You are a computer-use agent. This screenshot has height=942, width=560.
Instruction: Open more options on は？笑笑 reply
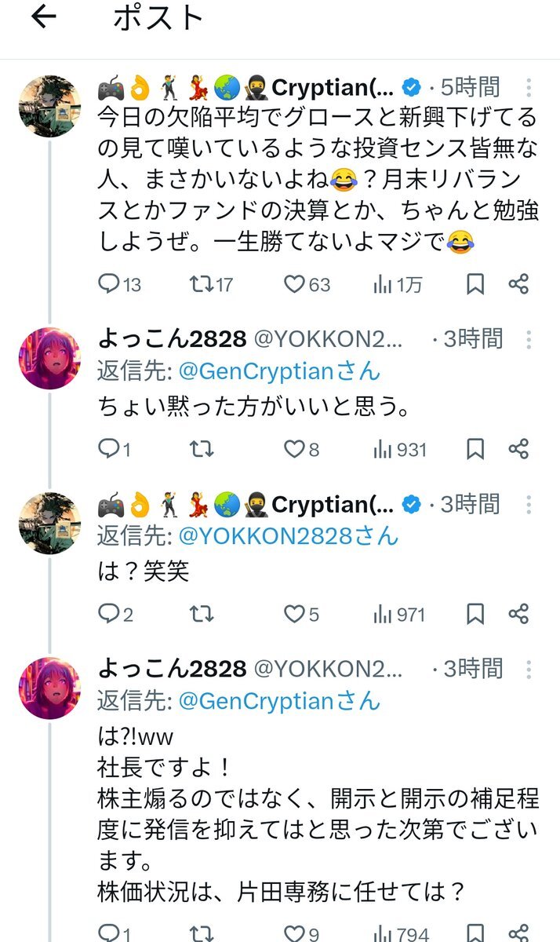coord(529,504)
